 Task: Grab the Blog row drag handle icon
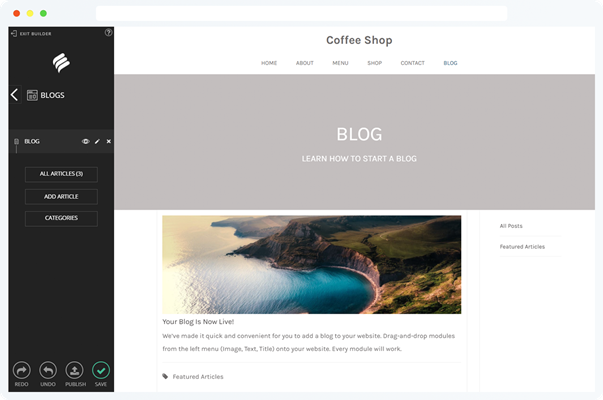16,142
